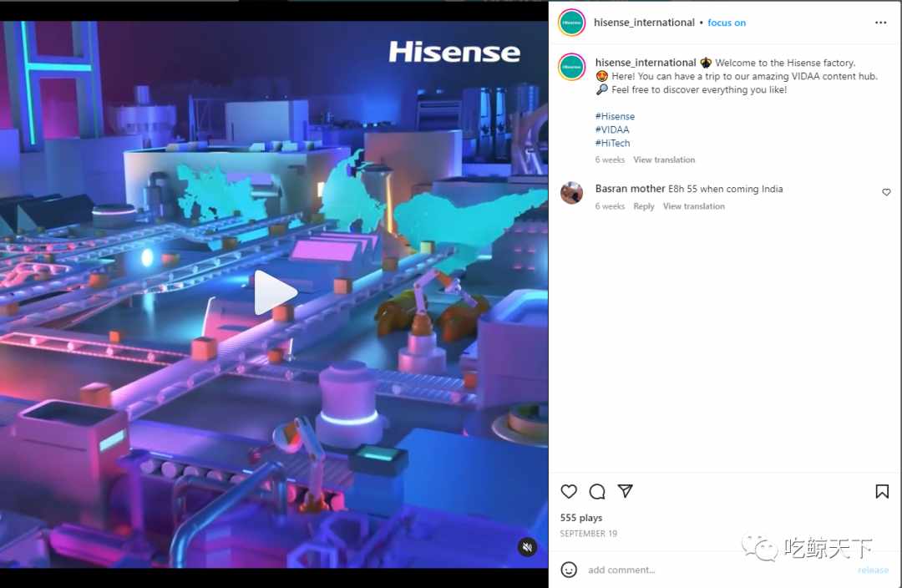Image resolution: width=902 pixels, height=588 pixels.
Task: Open hisense_international profile from the header username
Action: [x=644, y=23]
